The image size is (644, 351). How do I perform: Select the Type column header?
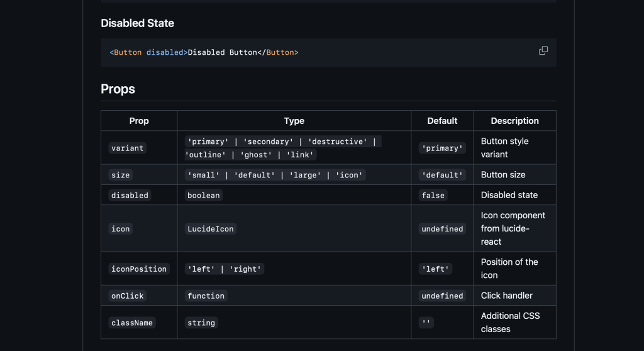coord(294,121)
